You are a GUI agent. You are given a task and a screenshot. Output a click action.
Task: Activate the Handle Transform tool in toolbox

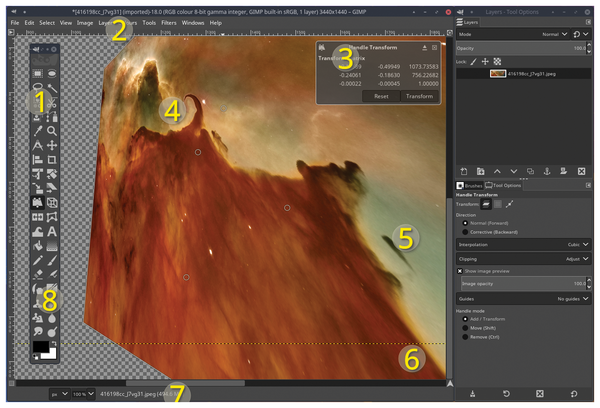click(x=38, y=202)
